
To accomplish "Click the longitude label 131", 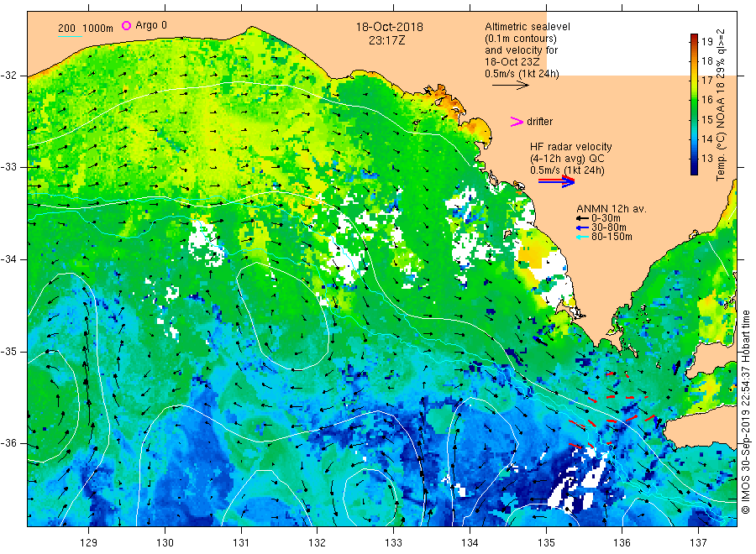I will 241,543.
